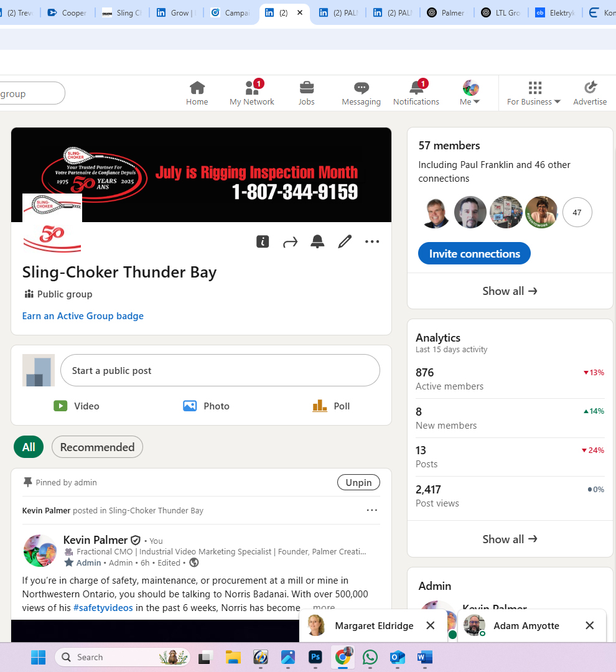Click the Start a public post field
The width and height of the screenshot is (616, 672).
(x=220, y=371)
